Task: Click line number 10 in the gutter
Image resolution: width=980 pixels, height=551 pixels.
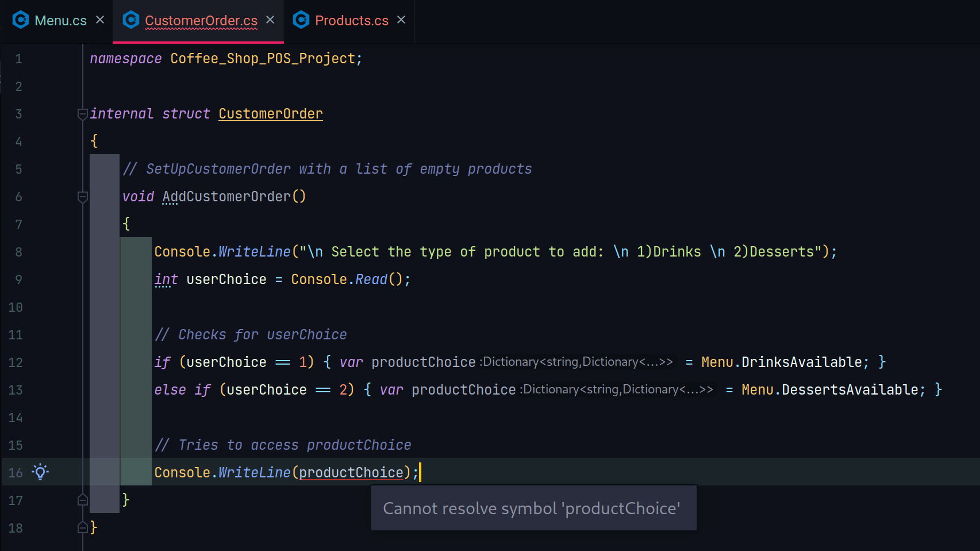Action: pyautogui.click(x=16, y=307)
